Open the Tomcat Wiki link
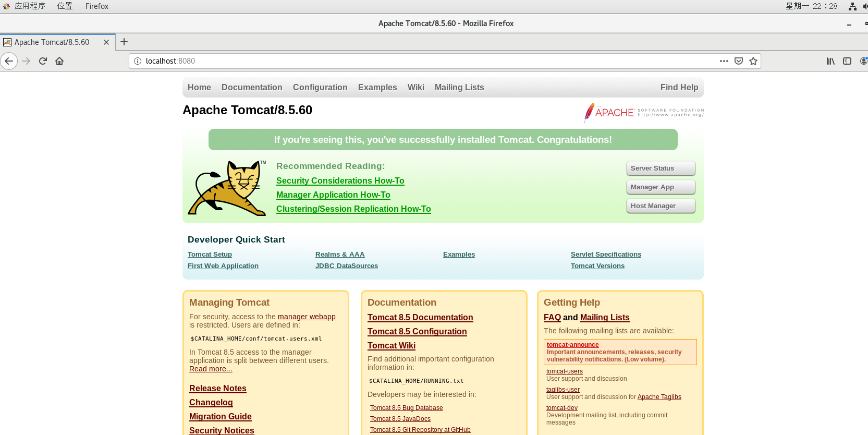This screenshot has width=868, height=435. point(392,346)
